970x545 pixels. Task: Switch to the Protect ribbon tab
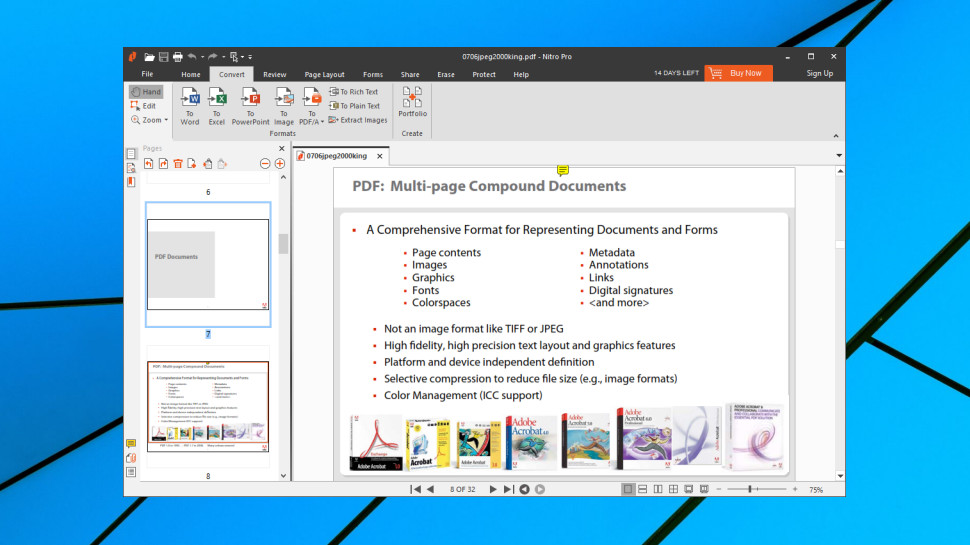[484, 74]
